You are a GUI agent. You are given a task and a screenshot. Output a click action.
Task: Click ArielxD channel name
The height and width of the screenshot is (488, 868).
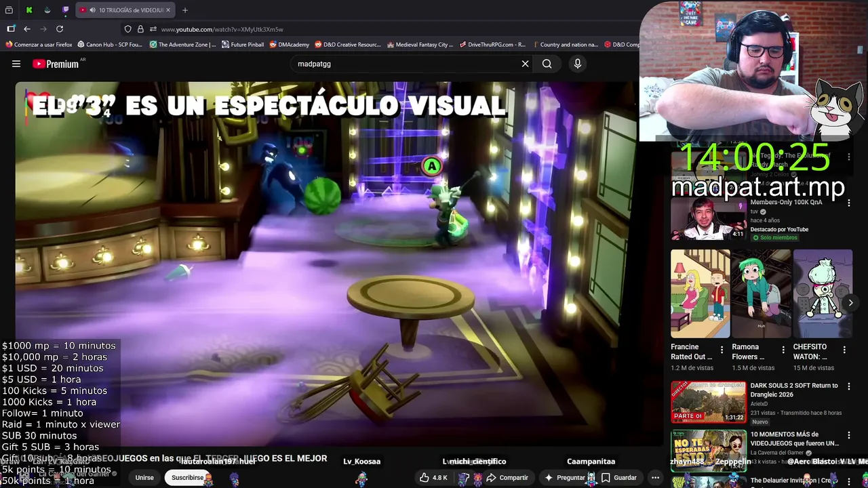760,404
